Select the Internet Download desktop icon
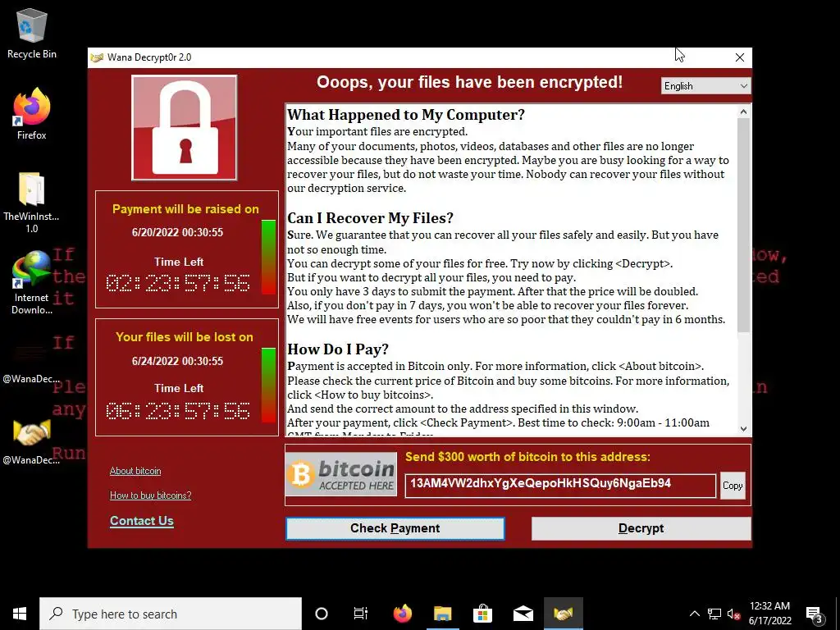 (32, 283)
